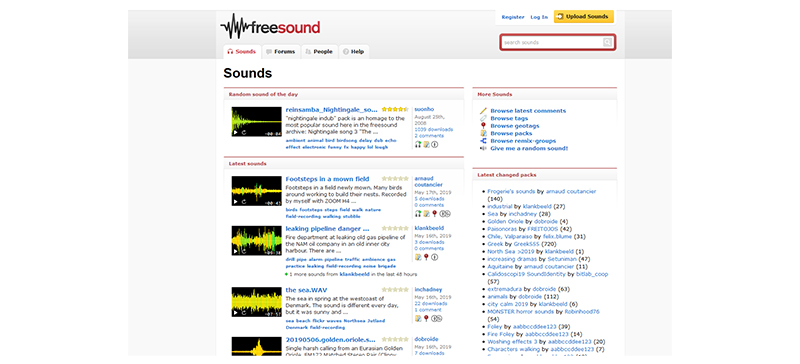
Task: Open the Chile, Valparaiso pack
Action: point(510,237)
